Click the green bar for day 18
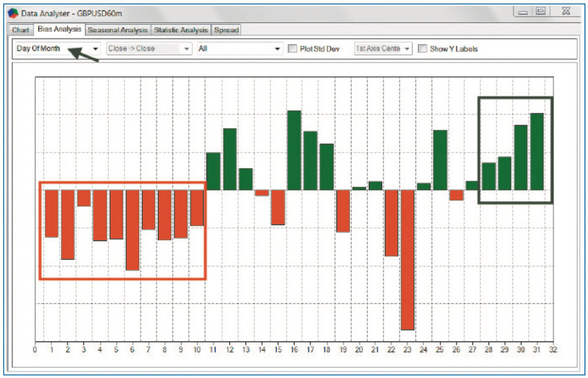 click(327, 167)
